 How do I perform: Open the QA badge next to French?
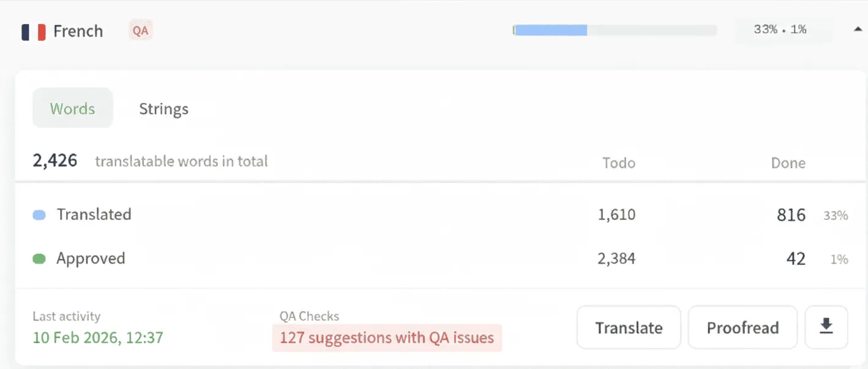pyautogui.click(x=140, y=30)
